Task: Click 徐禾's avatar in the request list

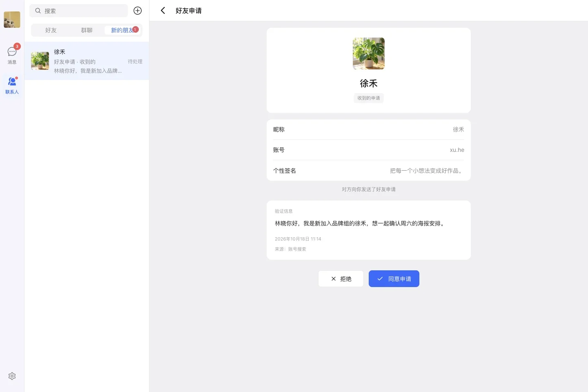Action: (x=40, y=61)
